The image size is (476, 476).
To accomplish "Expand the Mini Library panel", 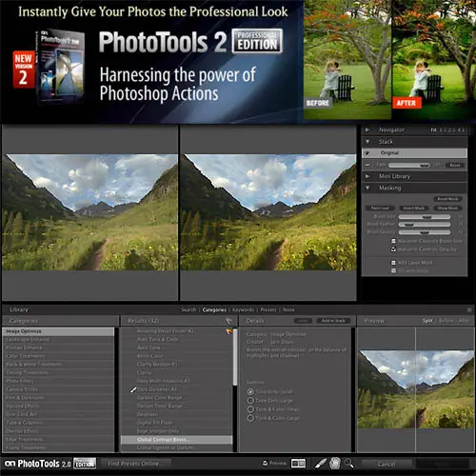I will pos(367,176).
